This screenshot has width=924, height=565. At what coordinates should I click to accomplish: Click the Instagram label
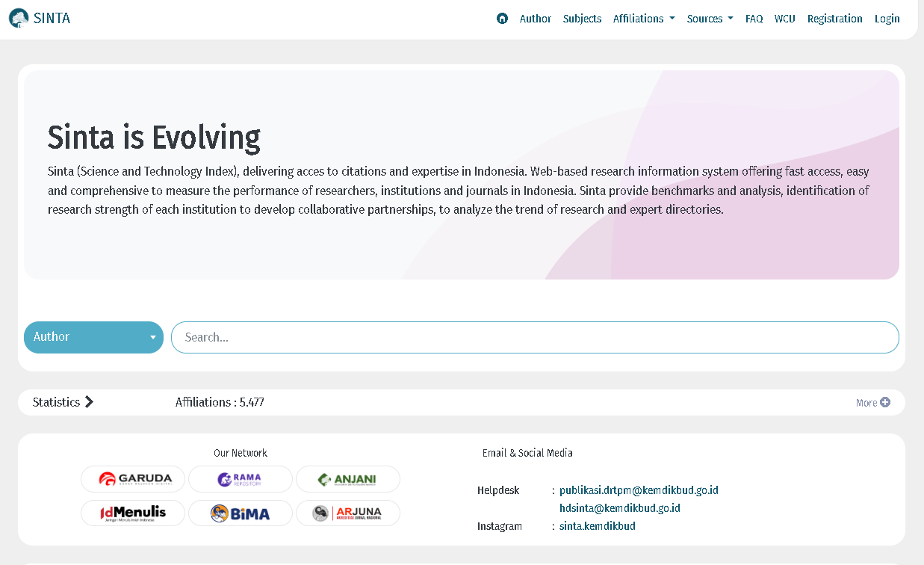(500, 526)
